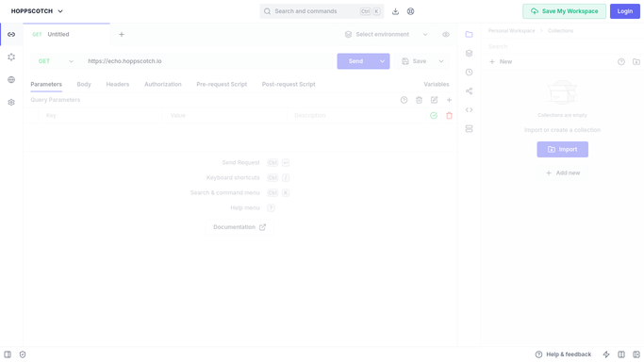The width and height of the screenshot is (644, 362).
Task: Open Help & feedback in footer
Action: (563, 354)
